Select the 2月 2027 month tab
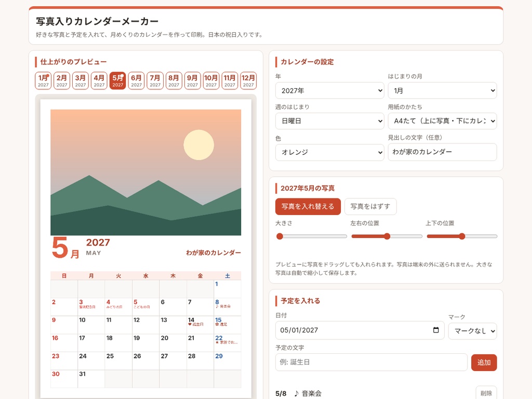 [62, 81]
